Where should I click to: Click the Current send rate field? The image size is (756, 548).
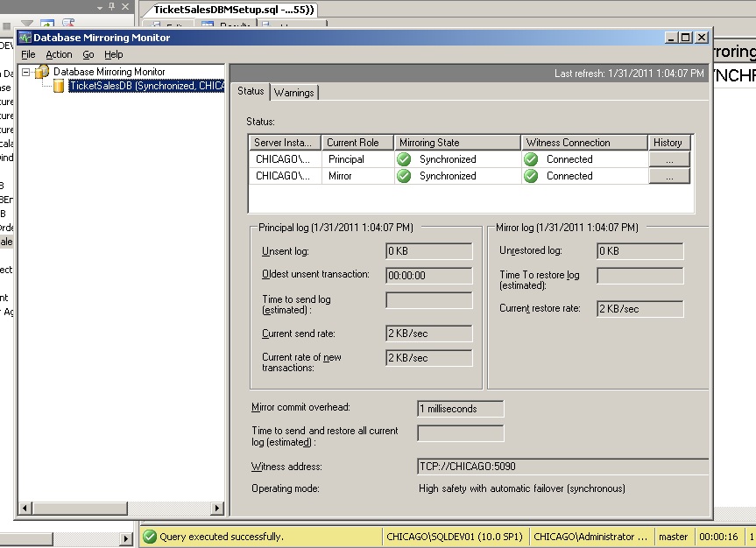(429, 334)
